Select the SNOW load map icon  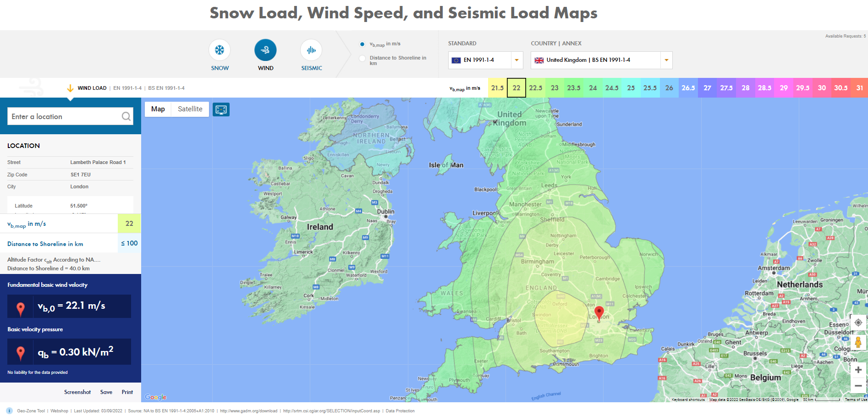[220, 50]
